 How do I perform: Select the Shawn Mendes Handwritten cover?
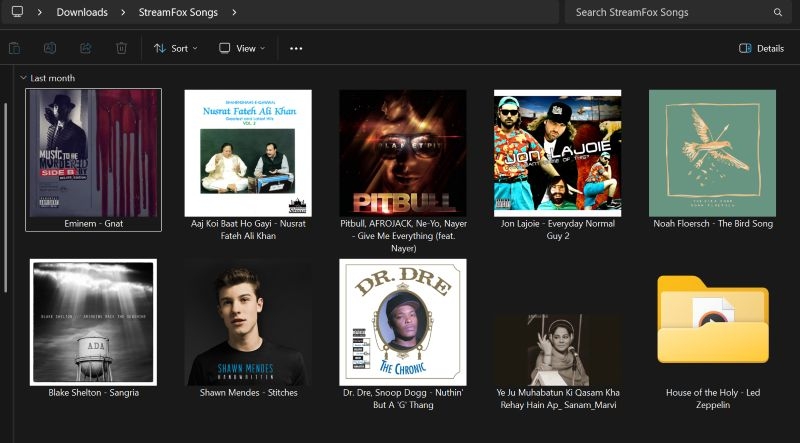coord(248,322)
